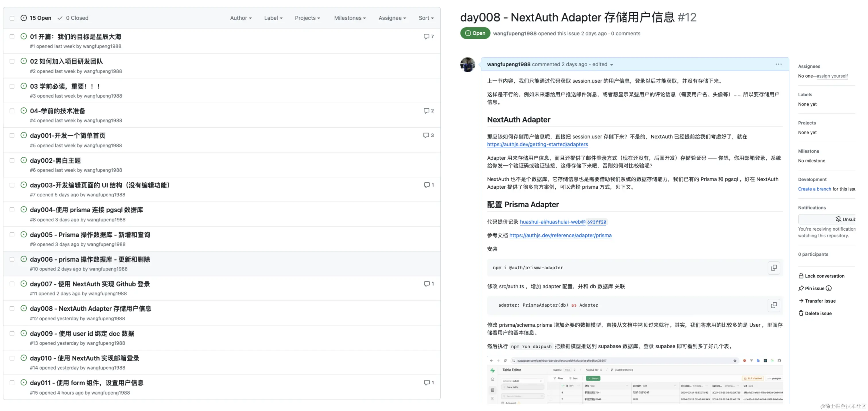This screenshot has width=868, height=411.
Task: Click the bell icon on the Unsubscribe button
Action: (x=838, y=219)
